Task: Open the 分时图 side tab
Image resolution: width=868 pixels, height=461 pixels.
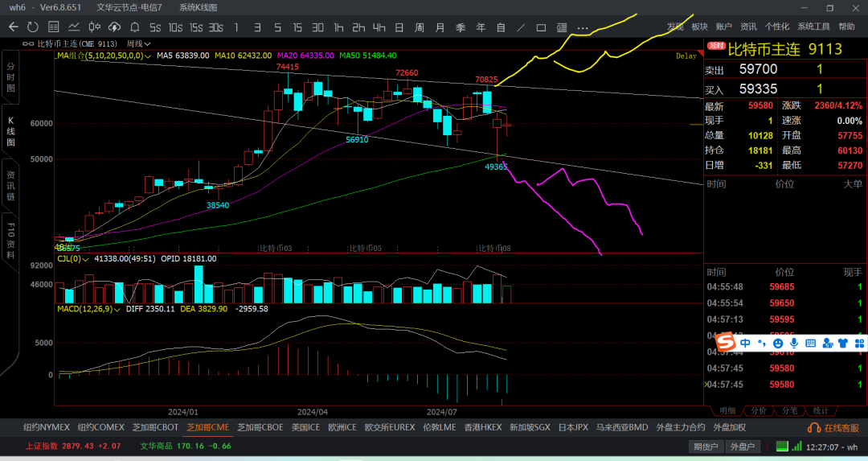Action: [x=10, y=77]
